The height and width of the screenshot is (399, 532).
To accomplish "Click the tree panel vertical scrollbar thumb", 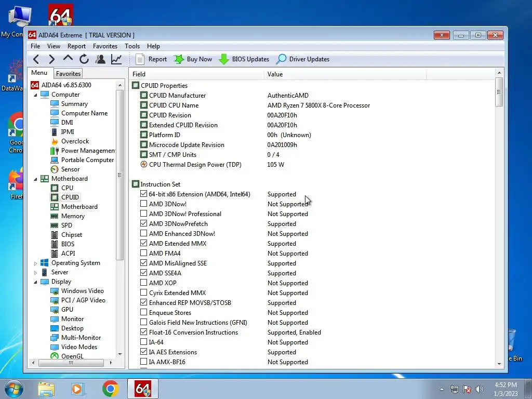I will coord(119,175).
